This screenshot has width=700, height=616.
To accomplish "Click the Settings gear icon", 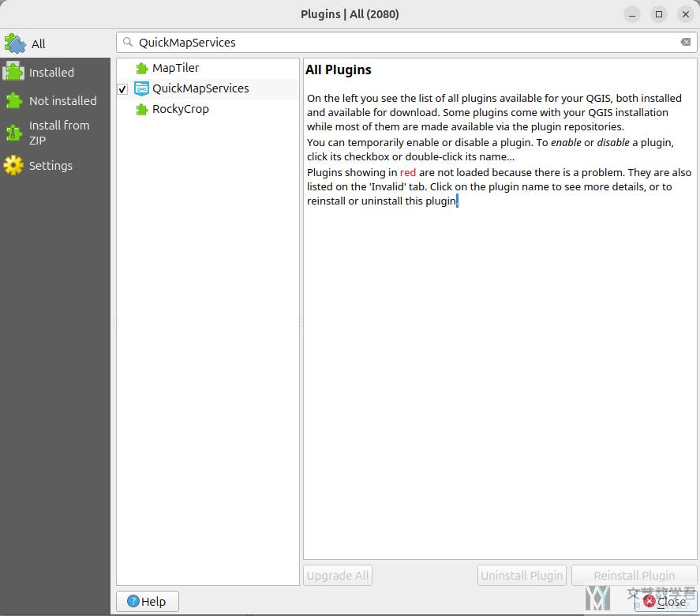I will pos(13,165).
